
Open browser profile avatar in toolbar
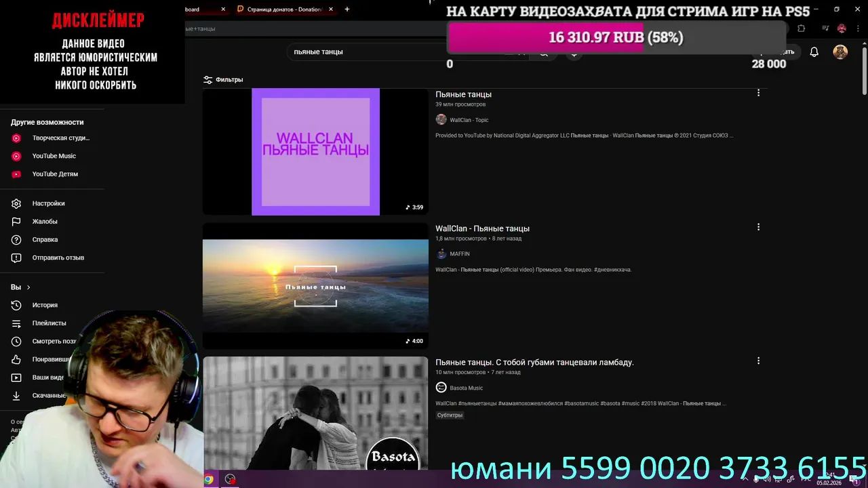click(842, 28)
